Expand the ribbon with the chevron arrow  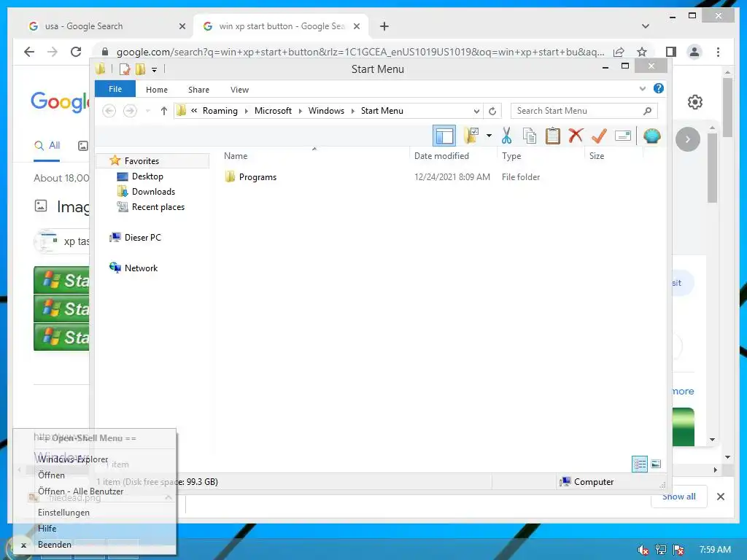(x=642, y=88)
